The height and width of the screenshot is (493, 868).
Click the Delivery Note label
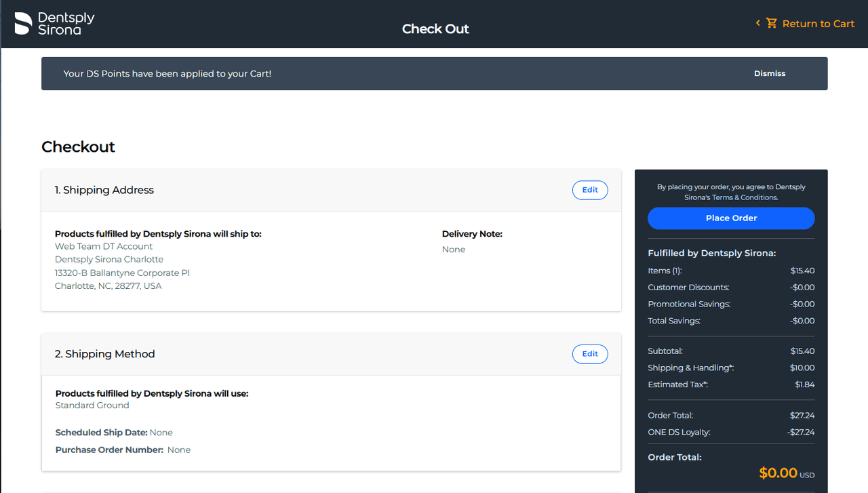tap(472, 234)
